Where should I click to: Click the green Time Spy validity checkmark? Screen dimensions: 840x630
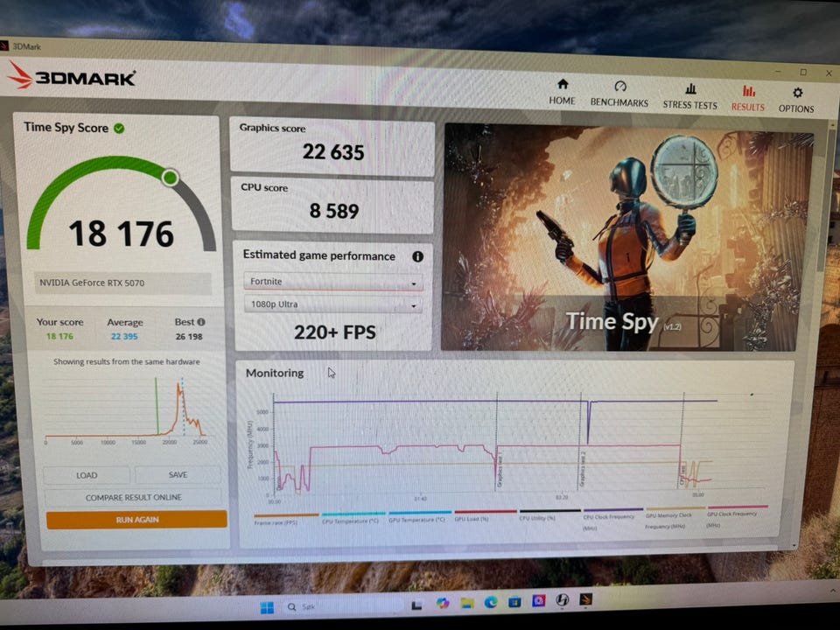tap(119, 129)
